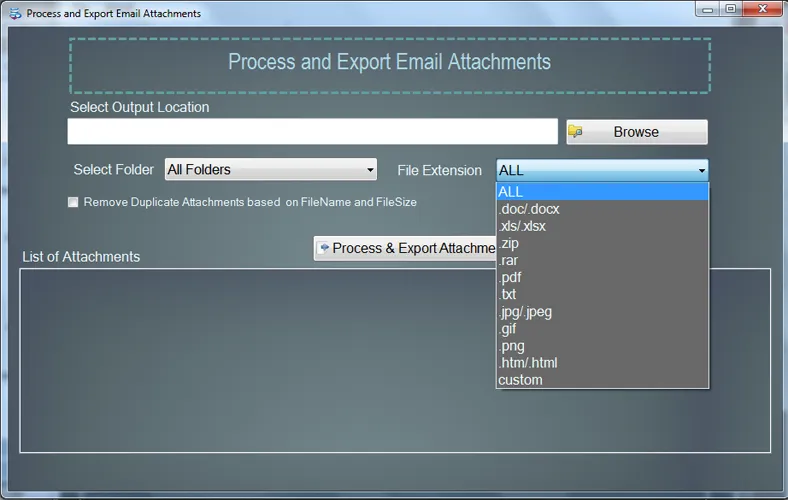Click the folder icon on the Browse button
788x500 pixels.
point(575,132)
